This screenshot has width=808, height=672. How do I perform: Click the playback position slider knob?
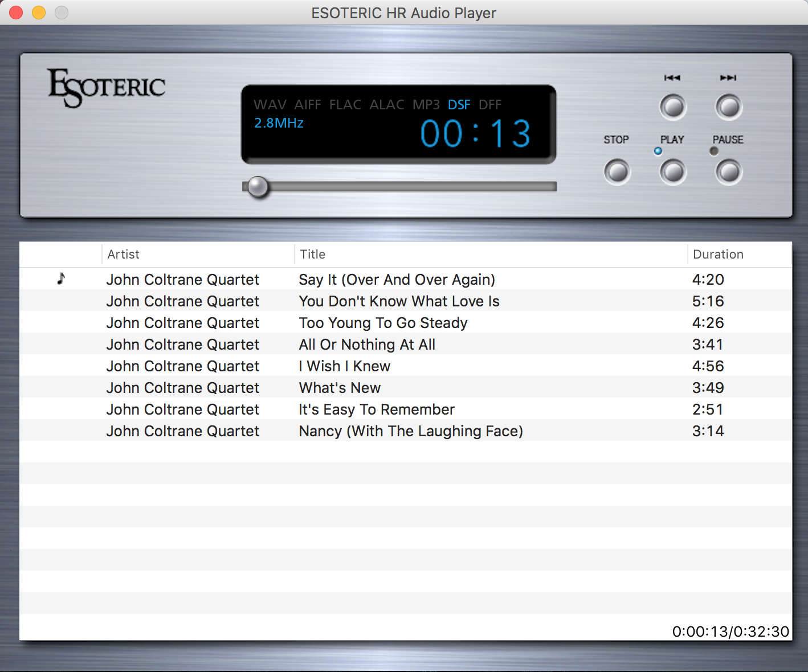click(x=258, y=187)
